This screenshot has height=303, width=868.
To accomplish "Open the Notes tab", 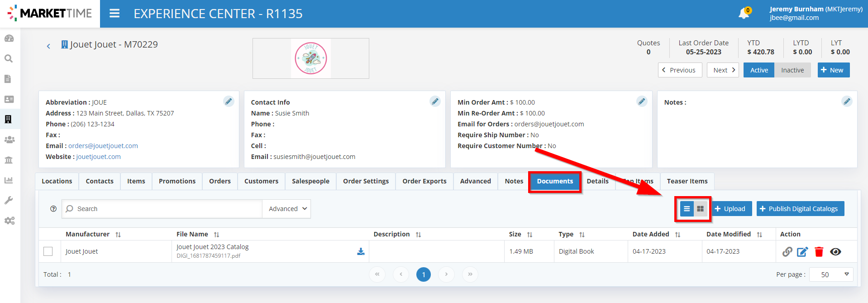I will [x=514, y=181].
